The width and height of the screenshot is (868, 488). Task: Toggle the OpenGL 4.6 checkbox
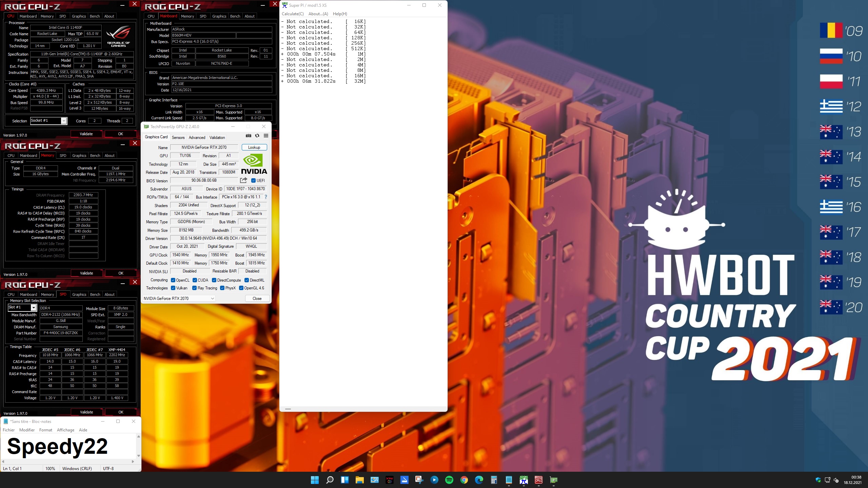[x=241, y=288]
